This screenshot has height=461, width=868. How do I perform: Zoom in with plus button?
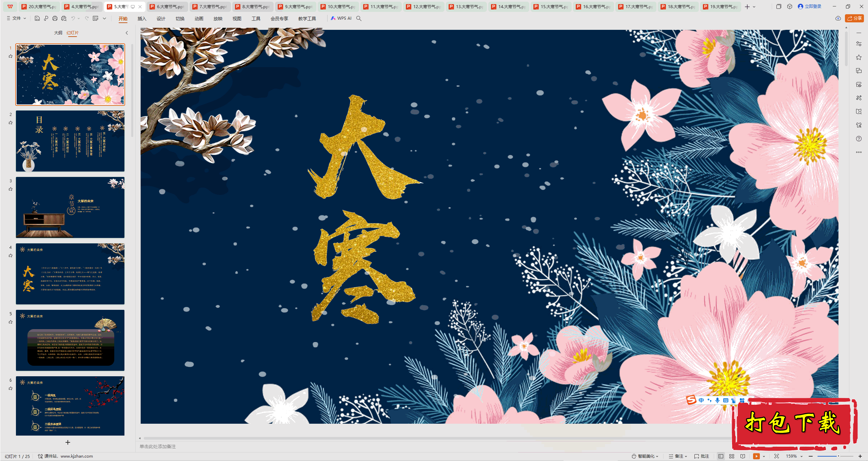click(860, 456)
